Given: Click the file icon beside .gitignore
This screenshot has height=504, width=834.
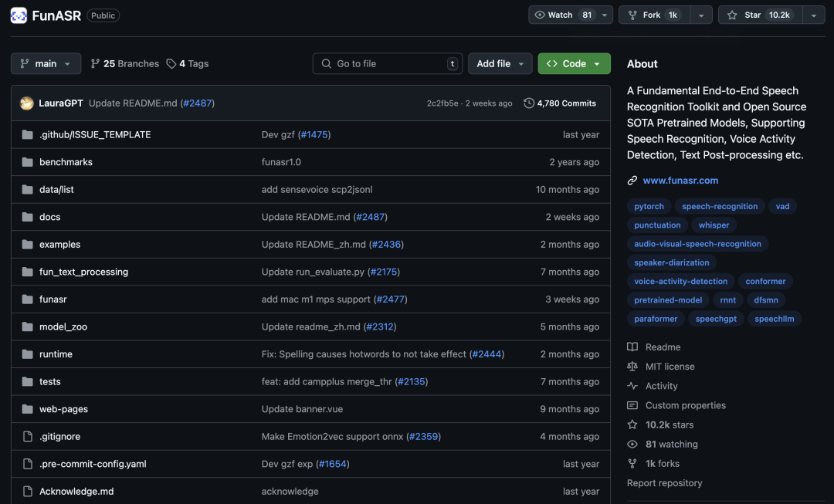Looking at the screenshot, I should [28, 437].
